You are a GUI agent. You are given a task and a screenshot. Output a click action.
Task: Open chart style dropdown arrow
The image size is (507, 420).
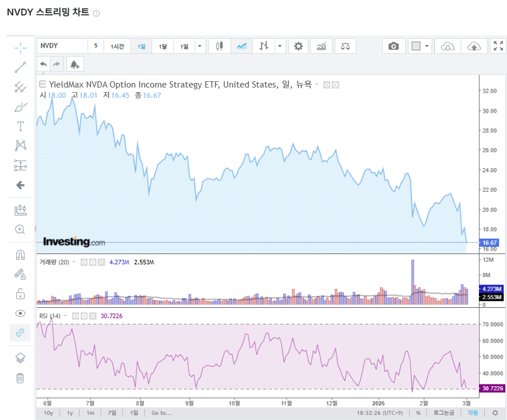(x=280, y=46)
